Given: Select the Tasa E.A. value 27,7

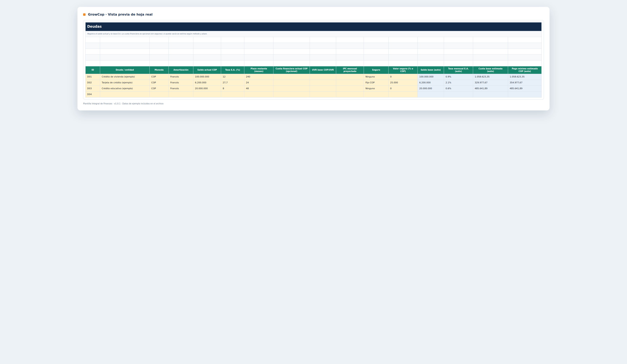Looking at the screenshot, I should pyautogui.click(x=232, y=83).
